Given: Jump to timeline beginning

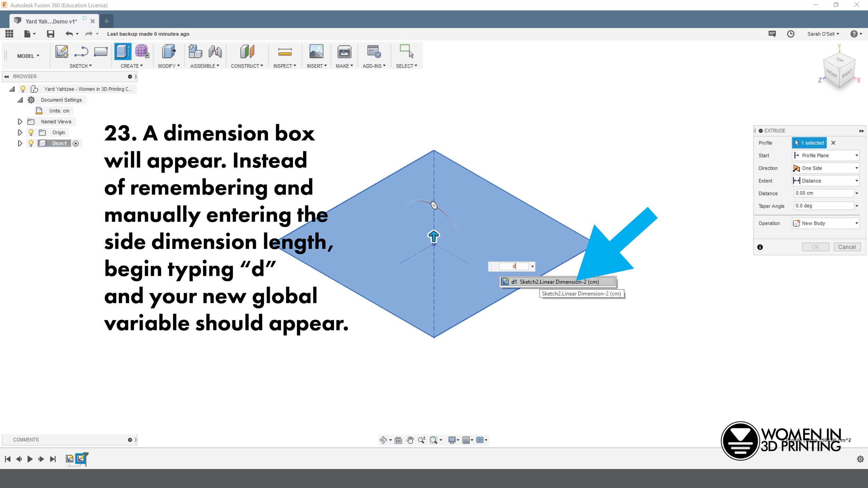Looking at the screenshot, I should 8,459.
